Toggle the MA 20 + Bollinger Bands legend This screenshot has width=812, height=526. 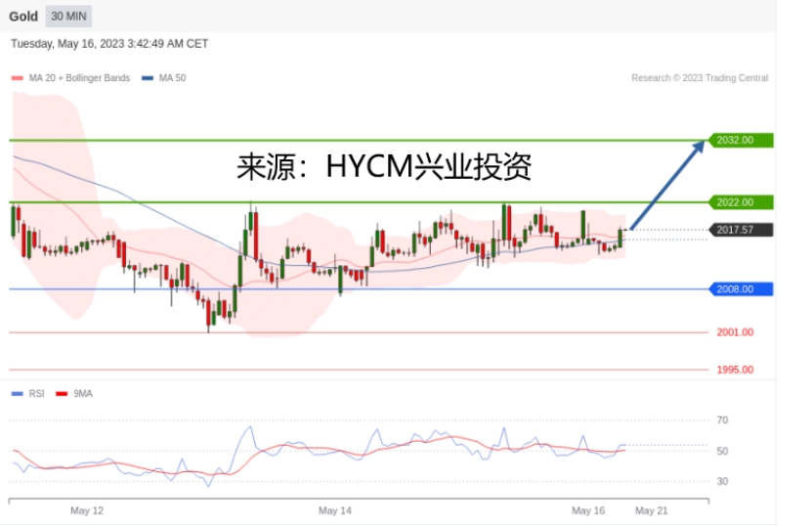[x=72, y=78]
